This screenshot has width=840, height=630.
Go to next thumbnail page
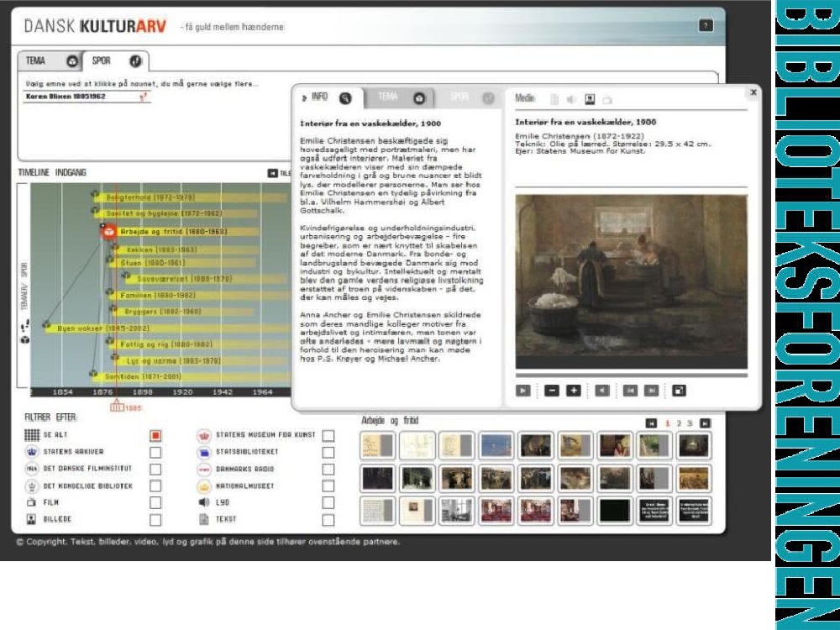(x=705, y=423)
